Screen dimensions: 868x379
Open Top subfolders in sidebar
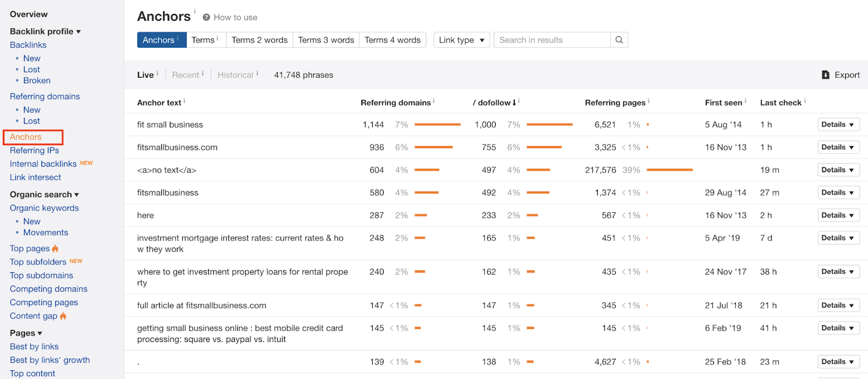(x=38, y=262)
